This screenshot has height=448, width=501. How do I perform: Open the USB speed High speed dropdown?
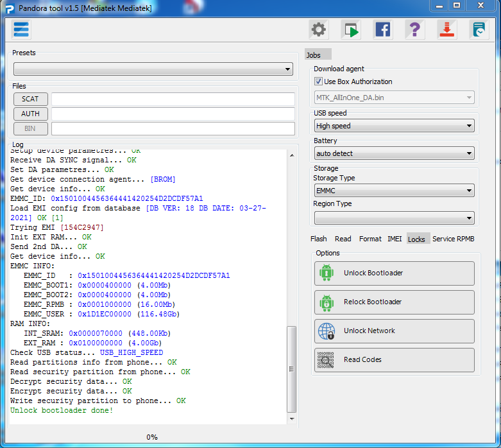(395, 126)
